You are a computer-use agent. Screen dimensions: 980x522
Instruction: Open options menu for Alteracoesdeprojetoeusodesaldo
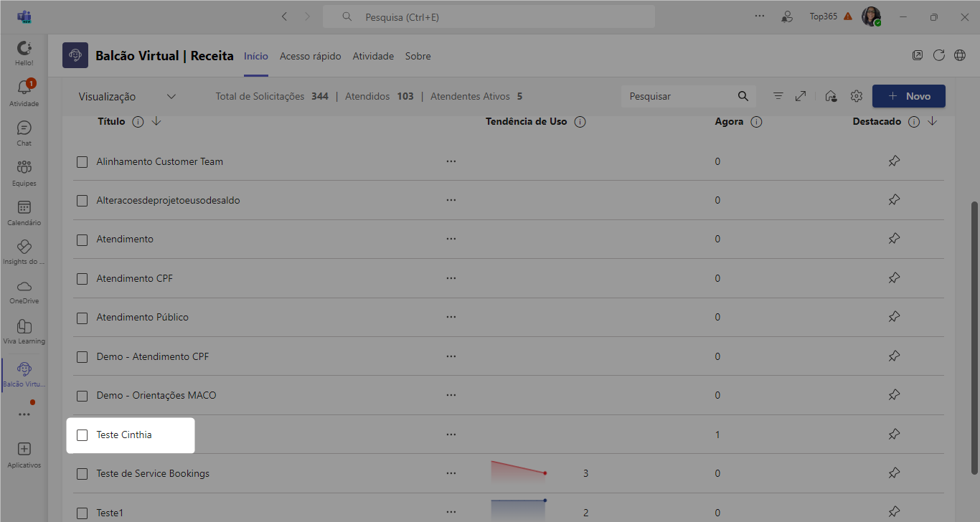pos(451,200)
